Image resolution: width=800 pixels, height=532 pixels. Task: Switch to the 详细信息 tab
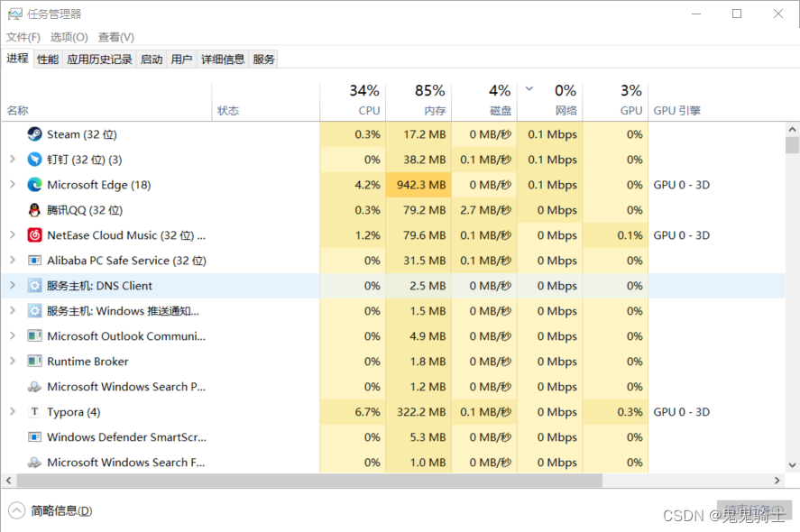[223, 60]
